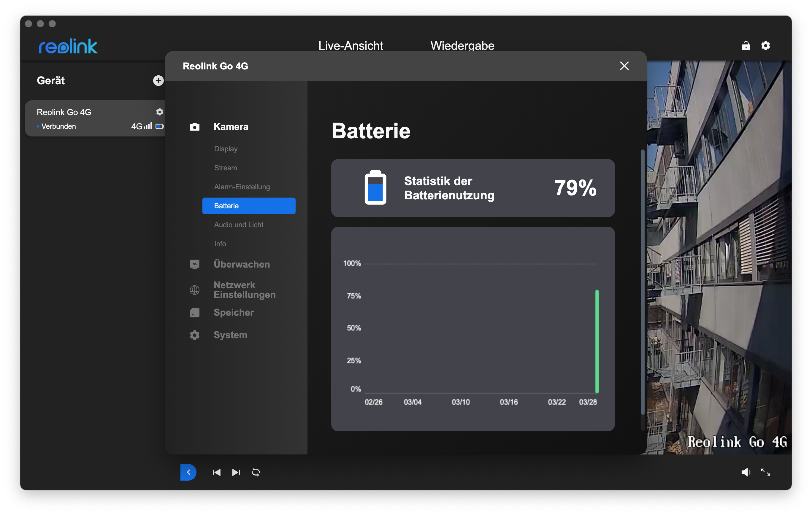Click the refresh/loop icon in bottom bar

click(x=256, y=472)
